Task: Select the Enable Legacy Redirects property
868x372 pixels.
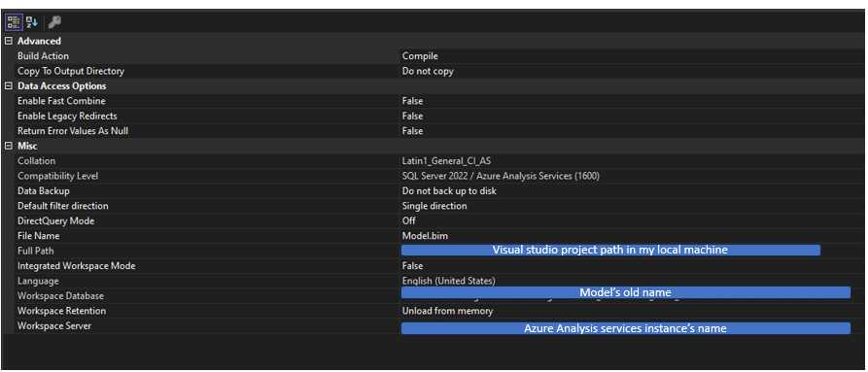Action: pyautogui.click(x=67, y=117)
